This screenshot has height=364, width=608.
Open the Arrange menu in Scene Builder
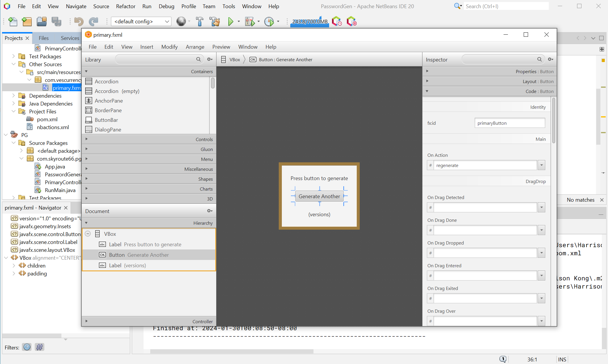(195, 47)
